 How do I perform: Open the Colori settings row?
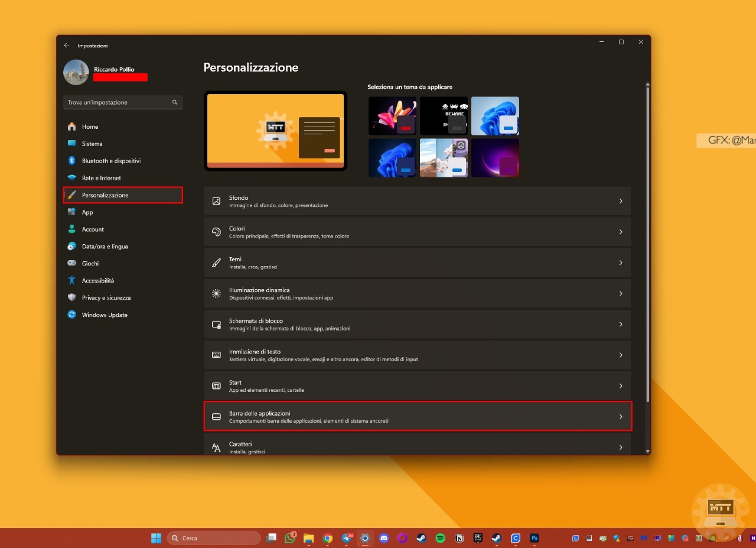[417, 232]
